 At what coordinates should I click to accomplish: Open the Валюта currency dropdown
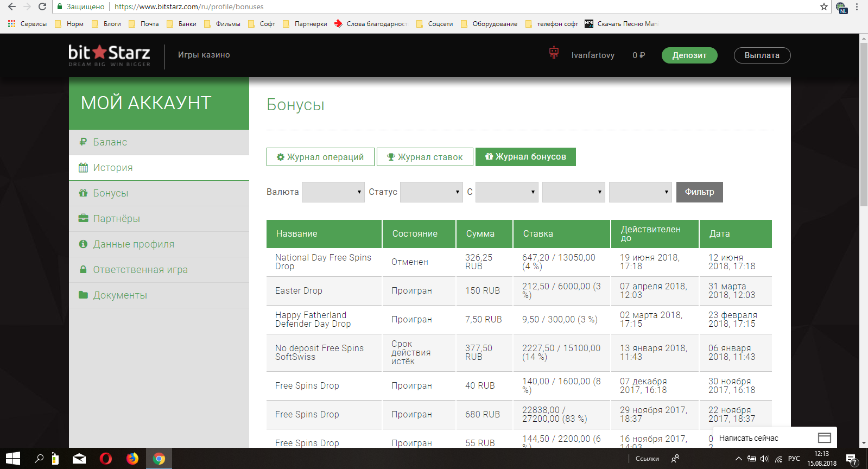pyautogui.click(x=333, y=192)
